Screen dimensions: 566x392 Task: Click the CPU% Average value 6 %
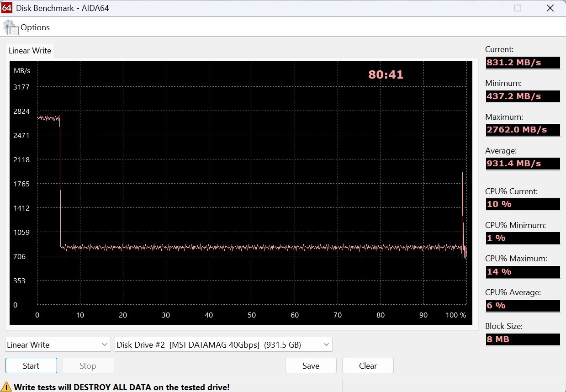[523, 306]
